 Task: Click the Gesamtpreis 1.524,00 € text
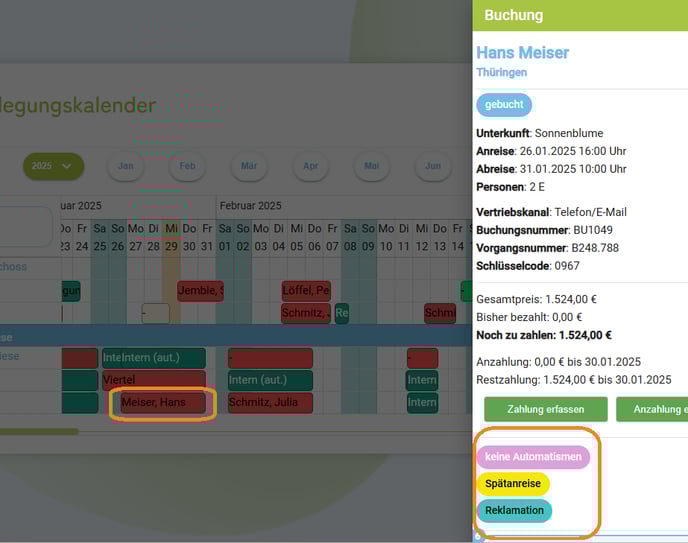click(x=537, y=300)
